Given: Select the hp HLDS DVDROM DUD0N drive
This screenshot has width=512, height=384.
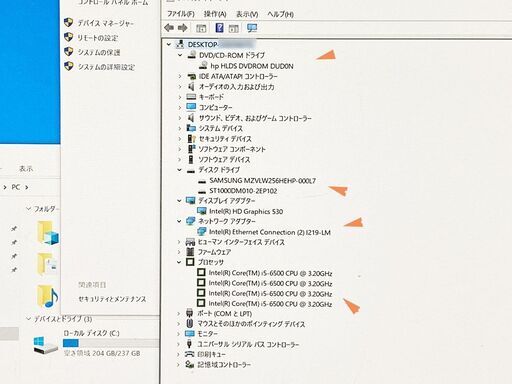Looking at the screenshot, I should point(252,66).
